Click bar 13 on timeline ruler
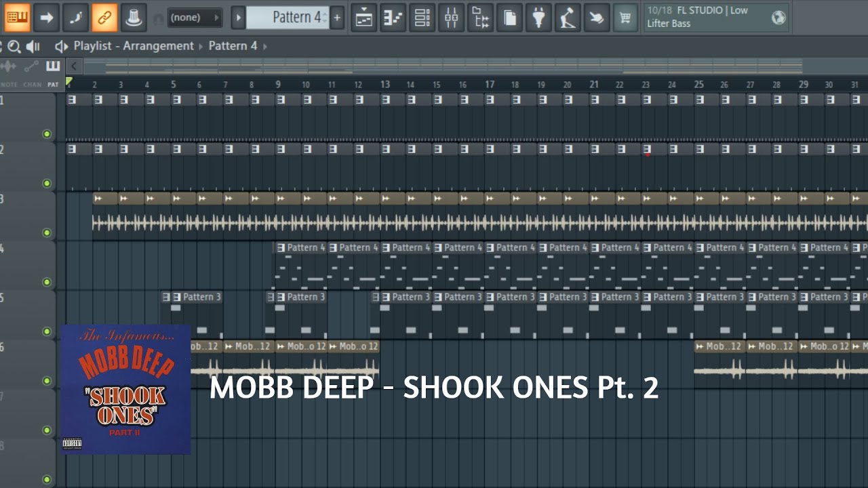The image size is (868, 488). [384, 85]
